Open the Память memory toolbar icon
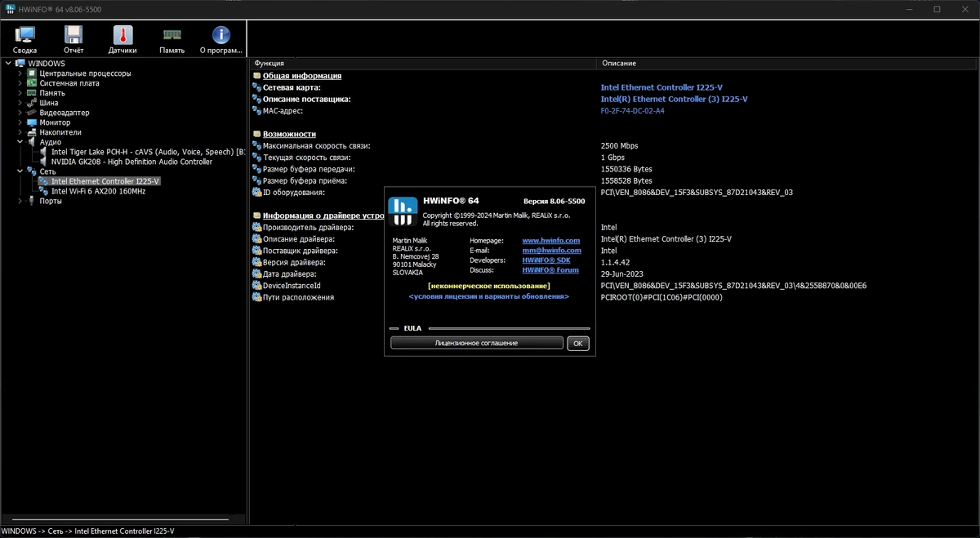Screen dimensions: 980x538 [x=171, y=35]
